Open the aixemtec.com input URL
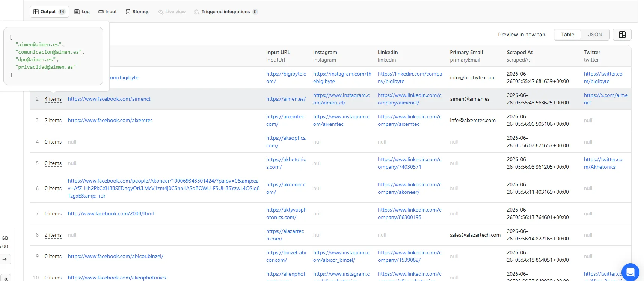This screenshot has width=644, height=281. click(286, 120)
